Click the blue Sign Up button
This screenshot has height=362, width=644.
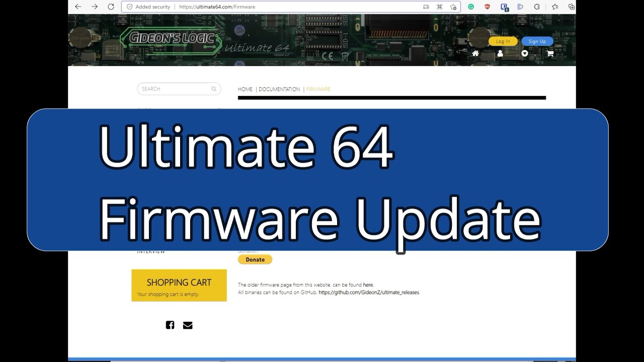(537, 41)
